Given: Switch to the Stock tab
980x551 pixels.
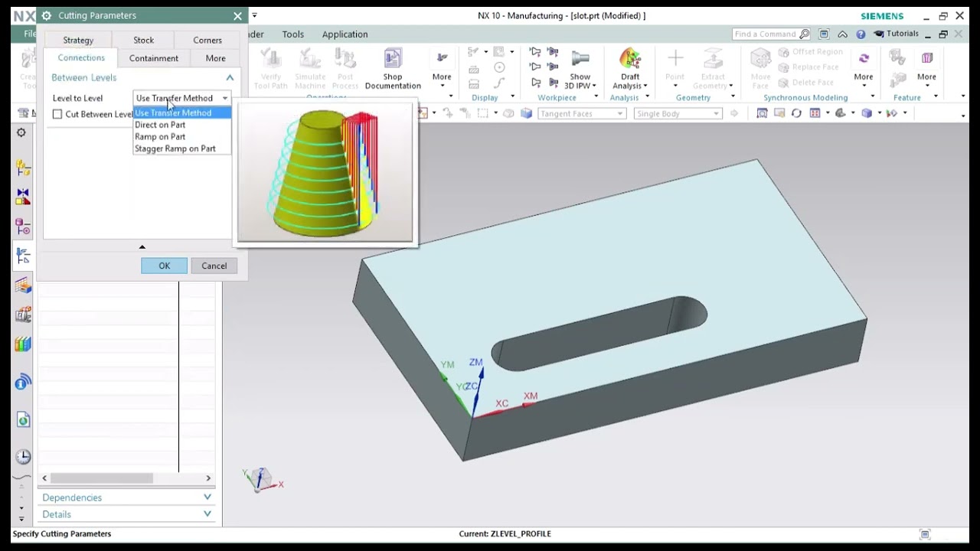Looking at the screenshot, I should (x=143, y=40).
